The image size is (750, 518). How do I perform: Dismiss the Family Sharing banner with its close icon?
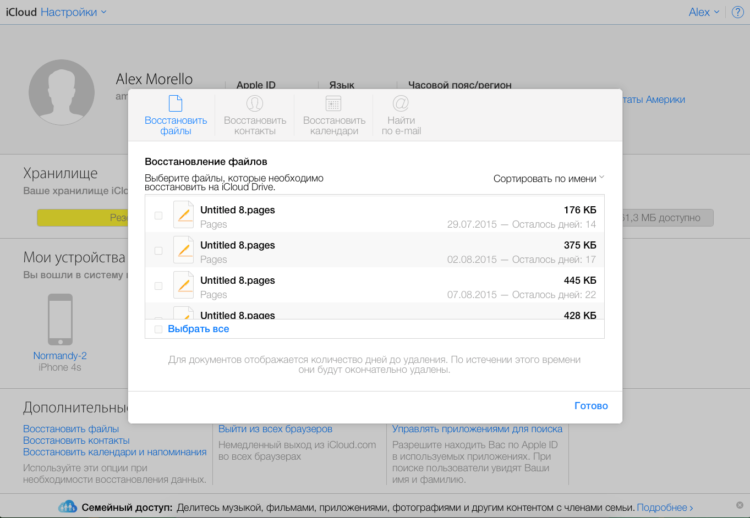pyautogui.click(x=739, y=505)
